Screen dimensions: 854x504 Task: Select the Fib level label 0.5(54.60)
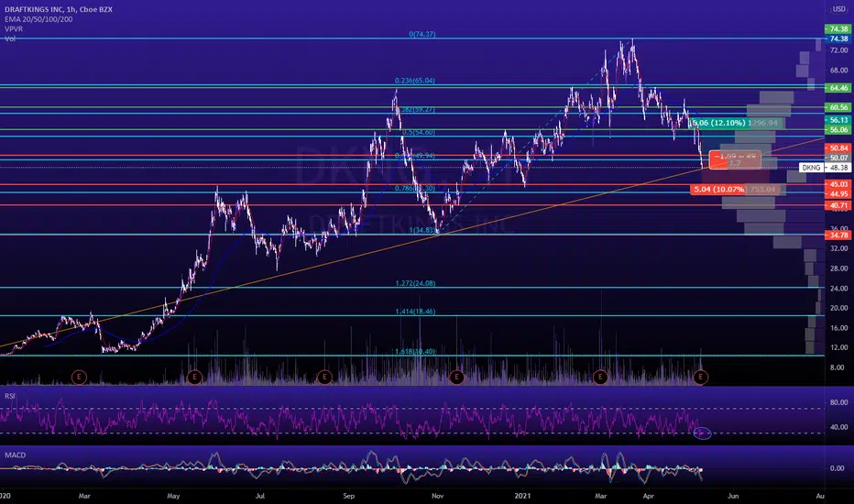point(419,132)
